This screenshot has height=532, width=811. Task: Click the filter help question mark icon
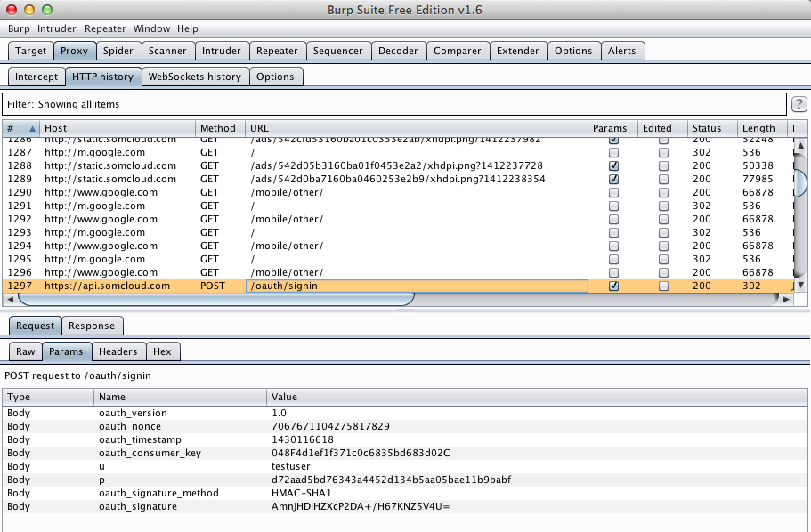tap(799, 104)
